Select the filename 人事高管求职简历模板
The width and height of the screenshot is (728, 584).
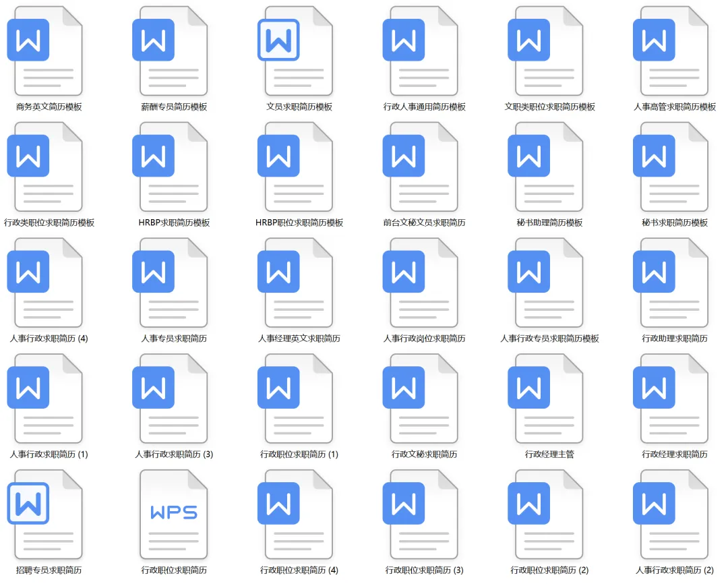point(675,107)
